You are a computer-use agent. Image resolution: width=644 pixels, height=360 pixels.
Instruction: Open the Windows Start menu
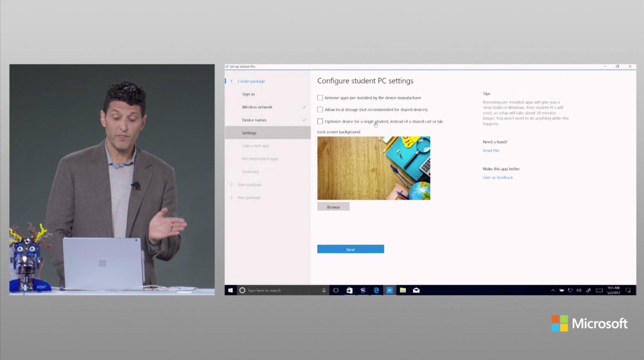click(x=230, y=290)
